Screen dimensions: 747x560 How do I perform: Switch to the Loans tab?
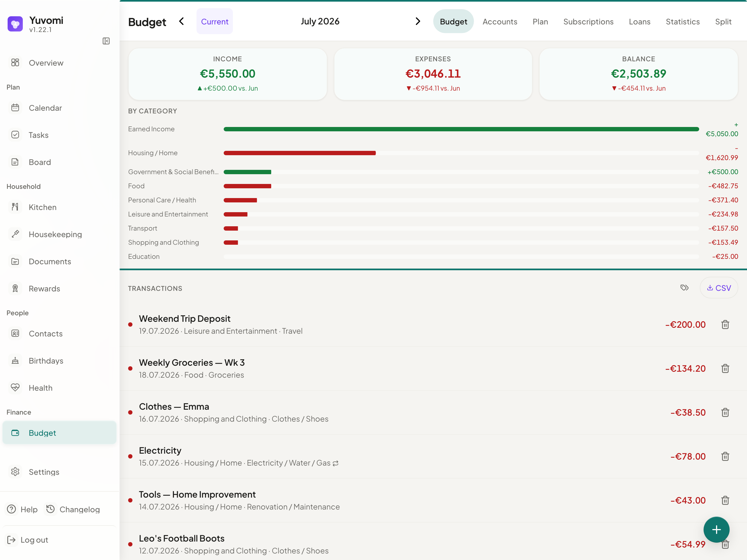[639, 21]
